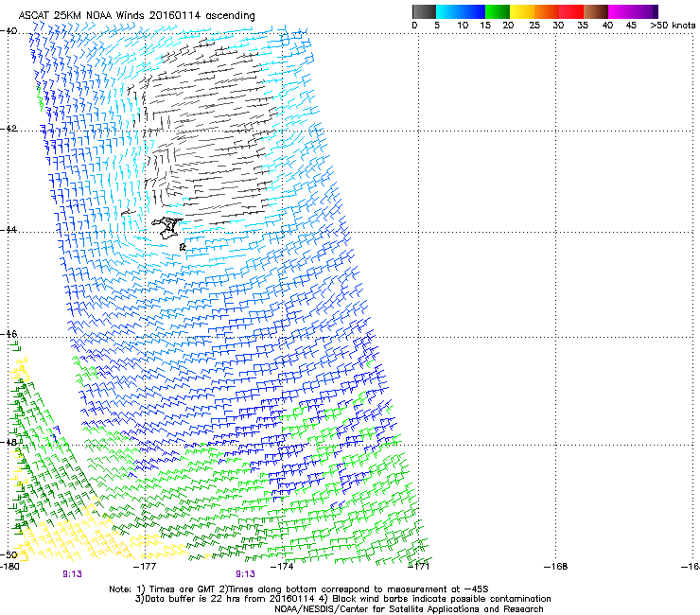Click the cyan-blue 5-15 knots legend gradient

(461, 11)
